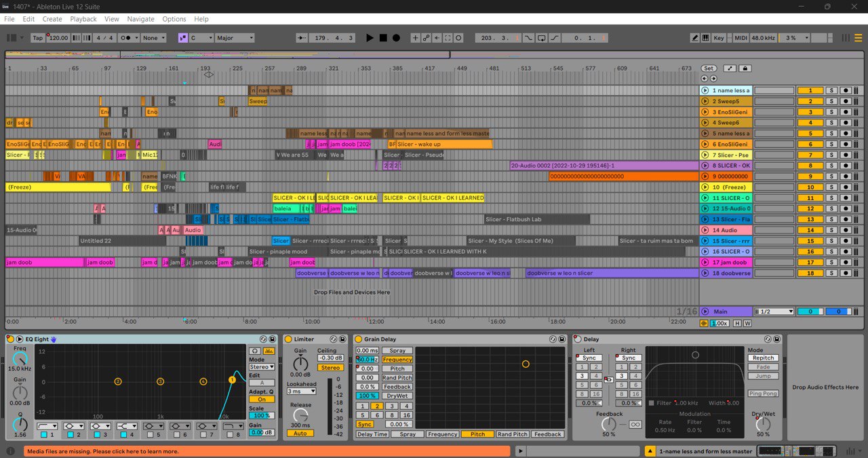Click the lock envelopes icon
868x458 pixels.
click(745, 69)
